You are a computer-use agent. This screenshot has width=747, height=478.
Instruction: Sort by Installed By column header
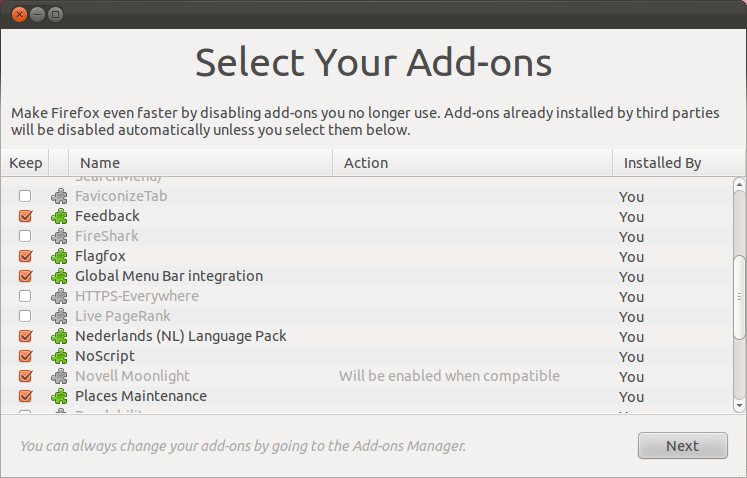pos(662,163)
